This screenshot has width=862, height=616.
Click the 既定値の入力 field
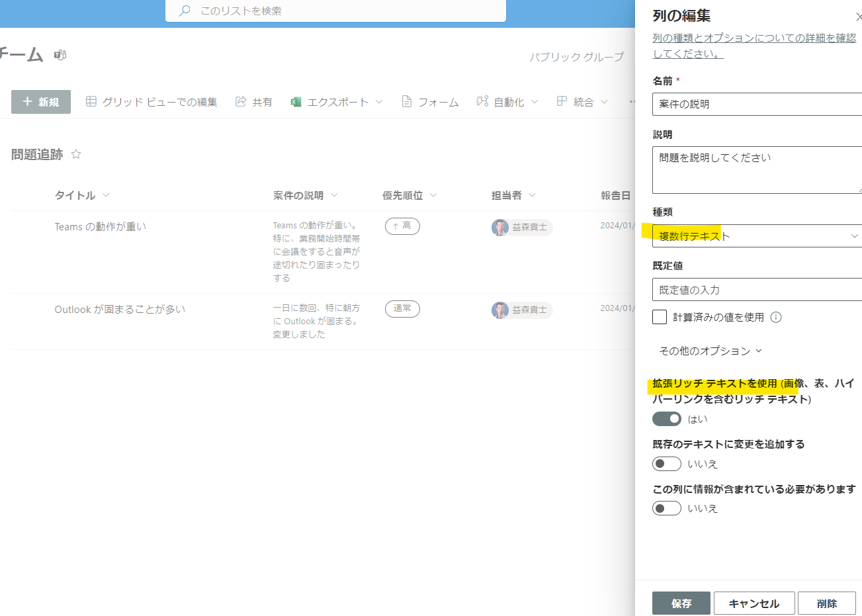[757, 290]
